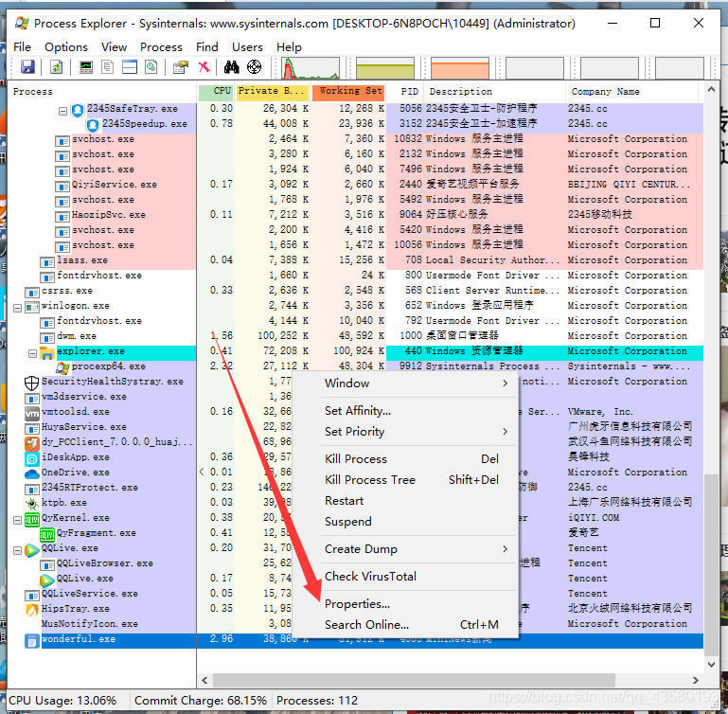This screenshot has height=714, width=728.
Task: Sort by the Process column header
Action: [x=102, y=91]
